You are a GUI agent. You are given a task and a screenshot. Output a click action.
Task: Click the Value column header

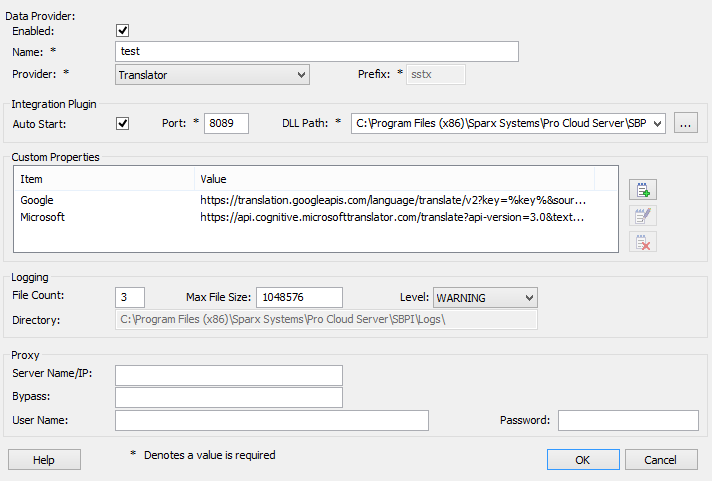(x=394, y=179)
